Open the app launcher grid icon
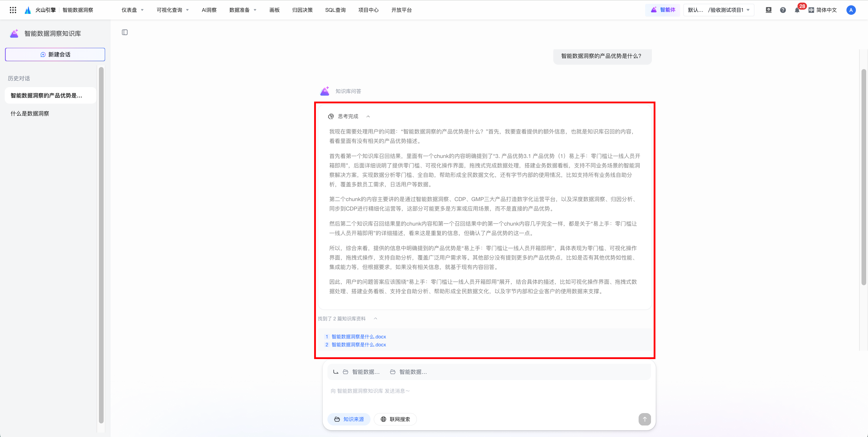868x437 pixels. [x=13, y=10]
